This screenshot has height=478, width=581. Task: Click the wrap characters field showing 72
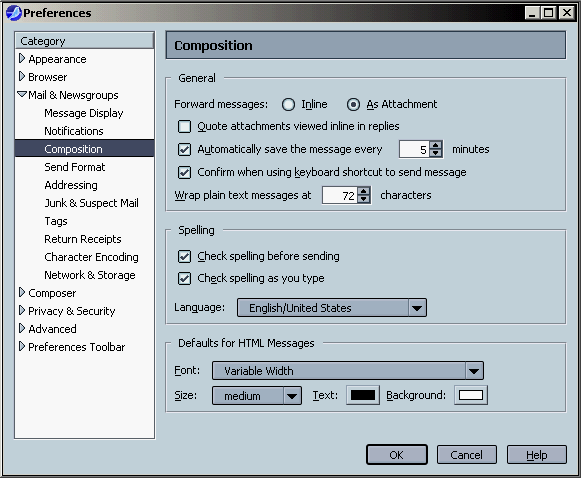click(x=341, y=195)
